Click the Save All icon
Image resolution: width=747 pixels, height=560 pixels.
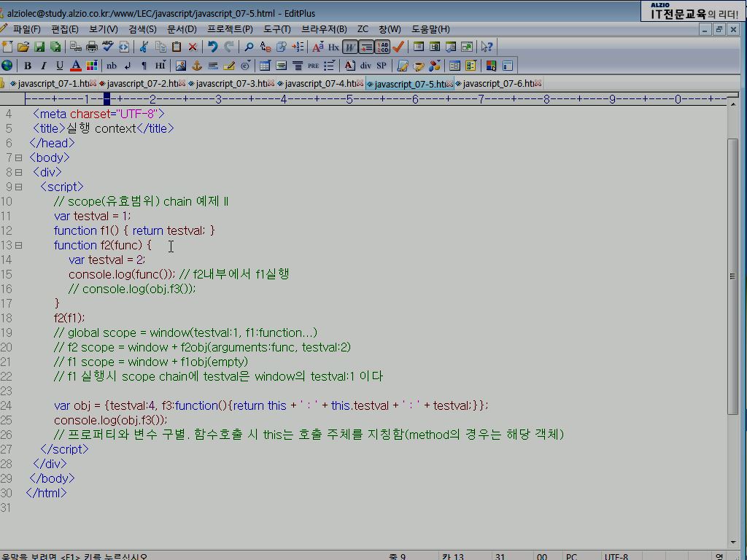[55, 47]
